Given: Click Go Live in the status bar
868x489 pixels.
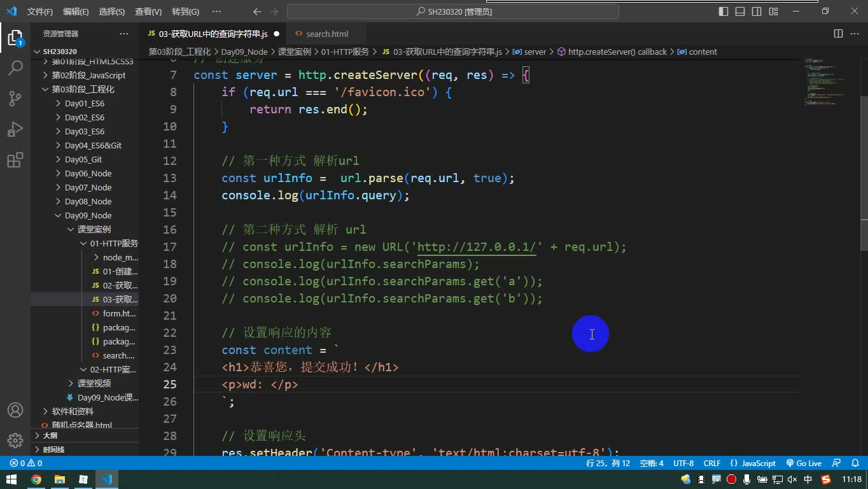Looking at the screenshot, I should pyautogui.click(x=804, y=463).
